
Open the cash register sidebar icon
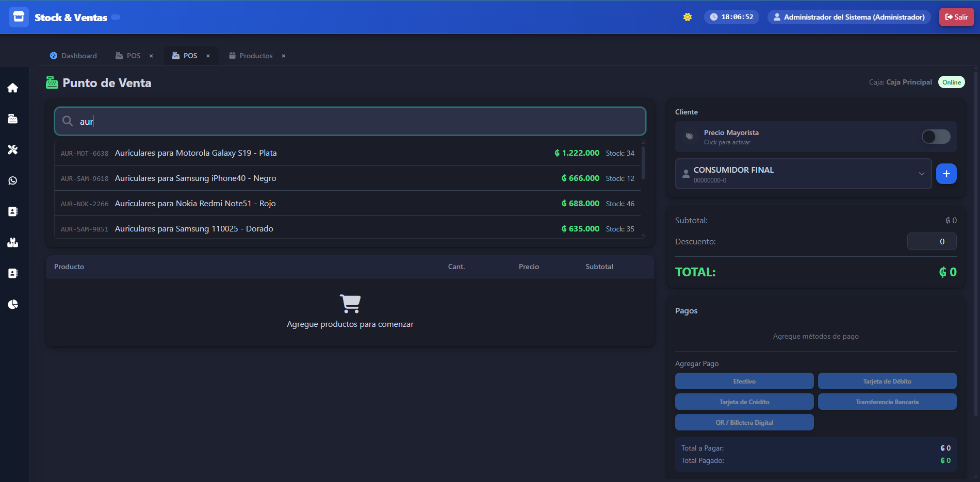13,119
